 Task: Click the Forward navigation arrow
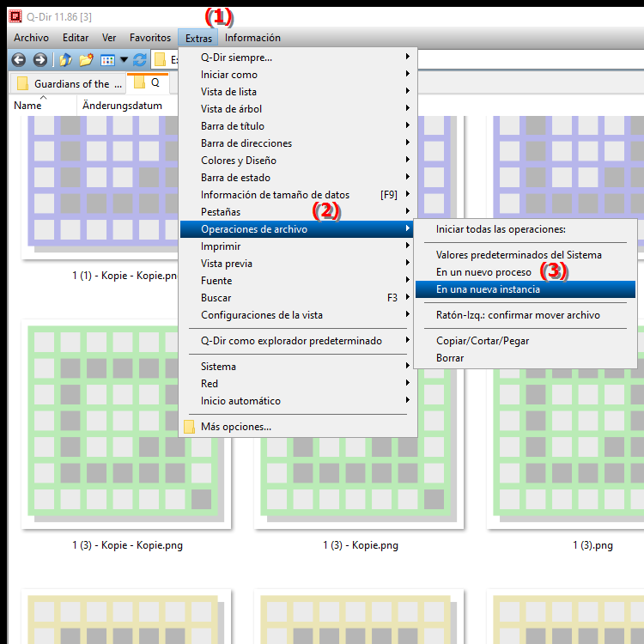tap(39, 60)
